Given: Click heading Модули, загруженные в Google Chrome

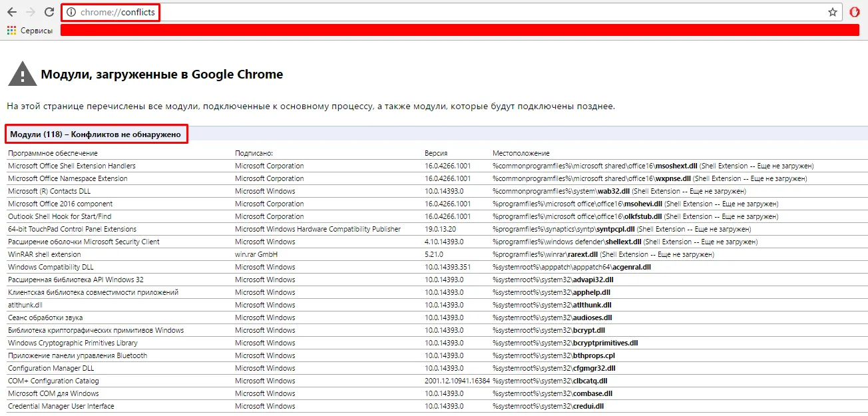Looking at the screenshot, I should tap(162, 75).
